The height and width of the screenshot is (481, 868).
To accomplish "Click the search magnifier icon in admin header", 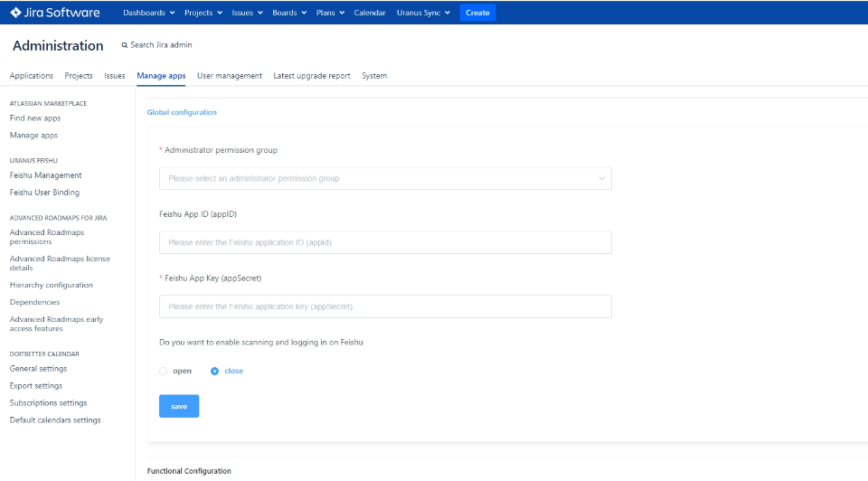I will point(125,45).
